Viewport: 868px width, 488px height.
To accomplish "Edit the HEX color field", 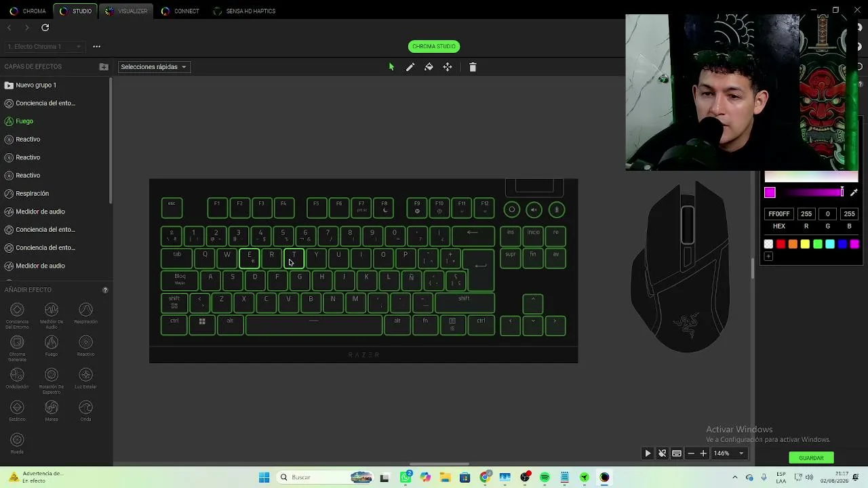I will (x=779, y=214).
